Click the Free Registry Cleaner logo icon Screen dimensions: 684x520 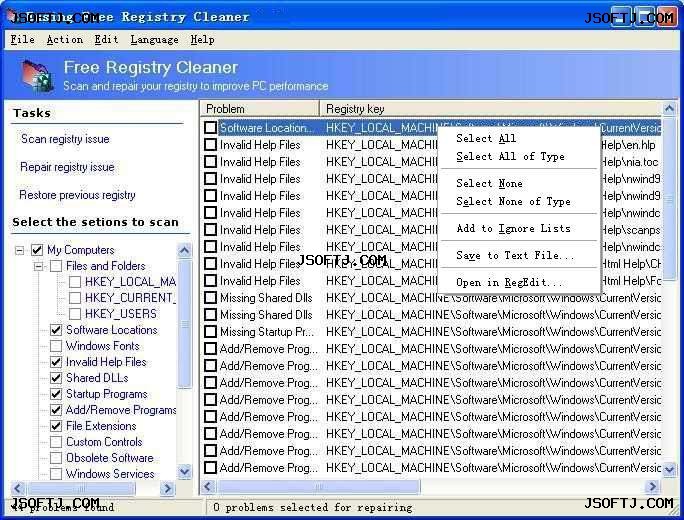tap(38, 75)
